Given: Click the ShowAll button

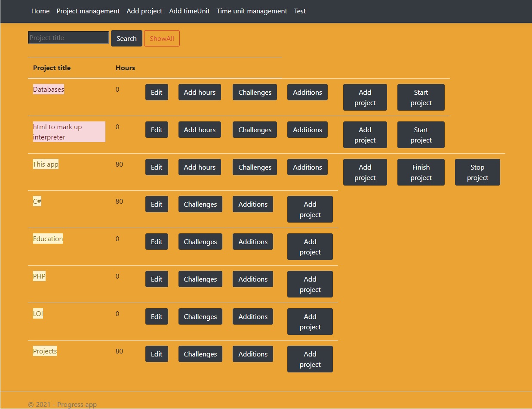Looking at the screenshot, I should click(x=162, y=38).
